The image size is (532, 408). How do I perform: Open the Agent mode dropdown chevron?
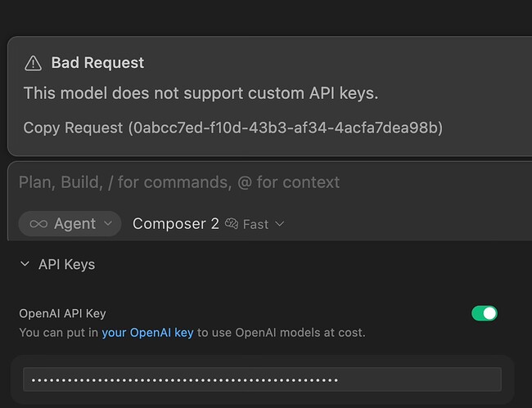[x=108, y=224]
